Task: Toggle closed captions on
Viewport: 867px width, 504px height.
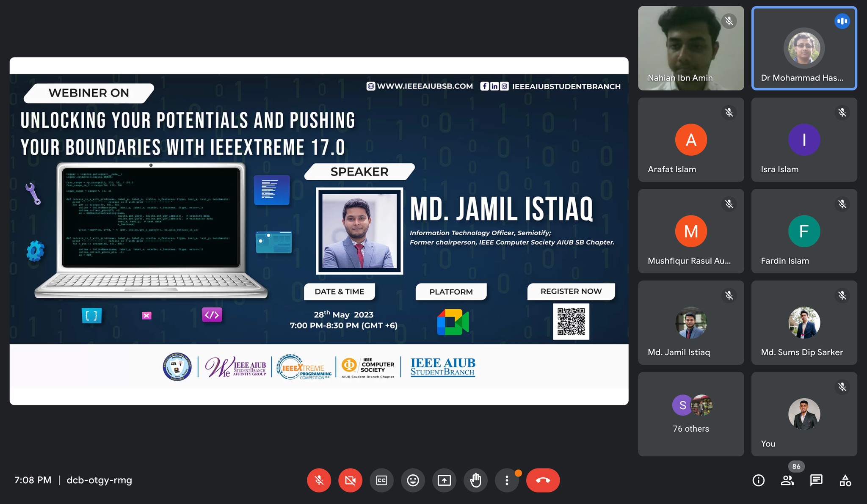Action: click(381, 480)
